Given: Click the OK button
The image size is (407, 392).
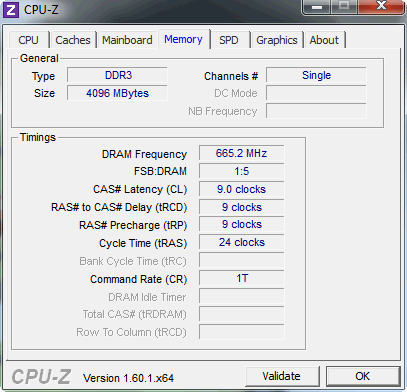Looking at the screenshot, I should coord(363,376).
